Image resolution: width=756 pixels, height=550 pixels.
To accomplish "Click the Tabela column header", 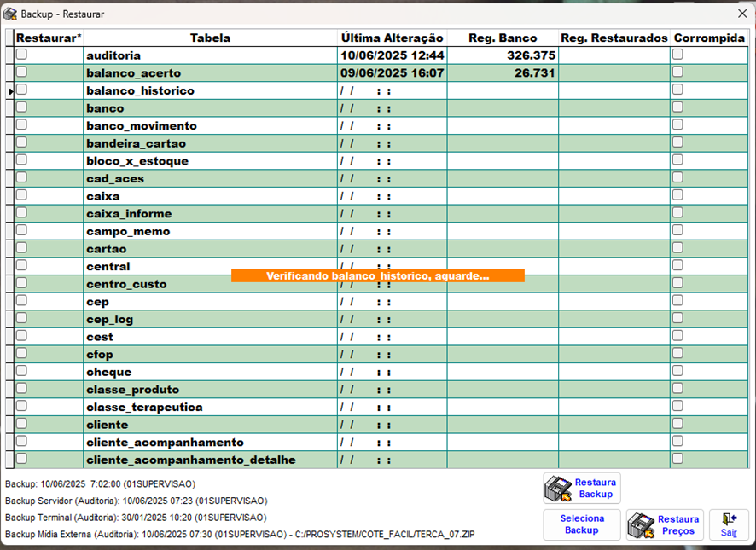I will click(210, 38).
